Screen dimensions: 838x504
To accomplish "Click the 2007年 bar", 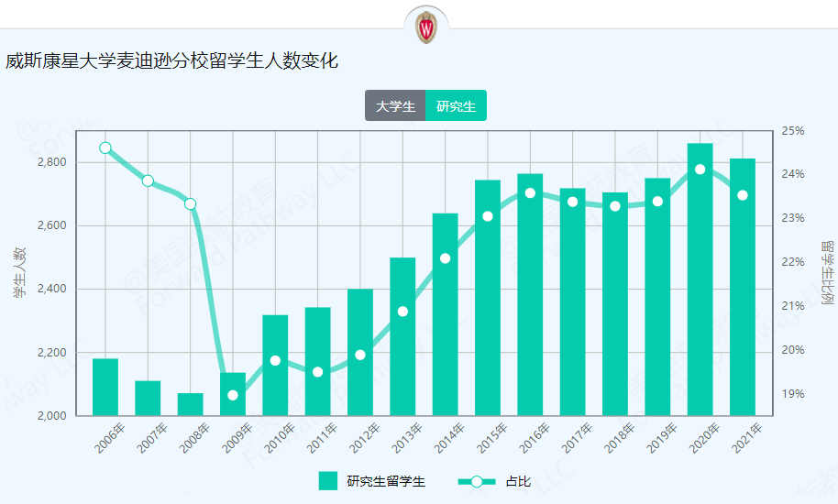I will [x=148, y=399].
